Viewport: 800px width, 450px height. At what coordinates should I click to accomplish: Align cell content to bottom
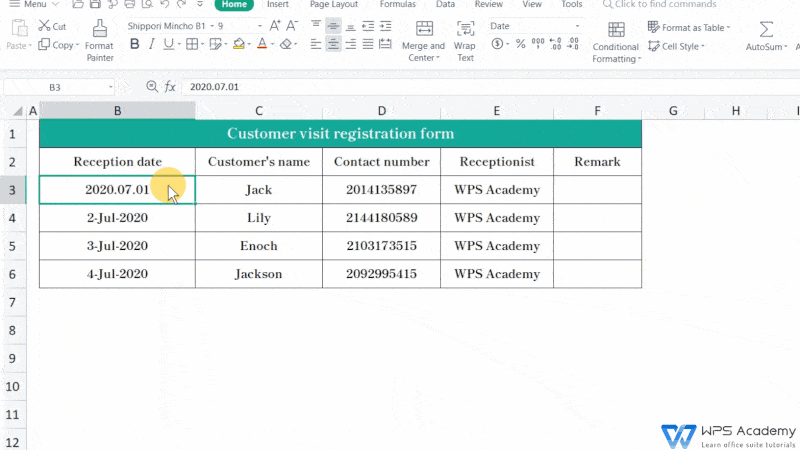click(x=351, y=26)
